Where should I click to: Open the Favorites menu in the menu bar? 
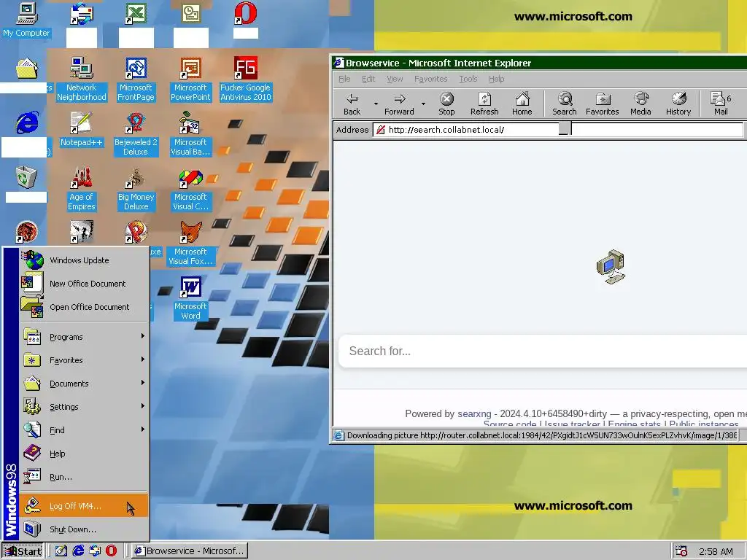(430, 79)
